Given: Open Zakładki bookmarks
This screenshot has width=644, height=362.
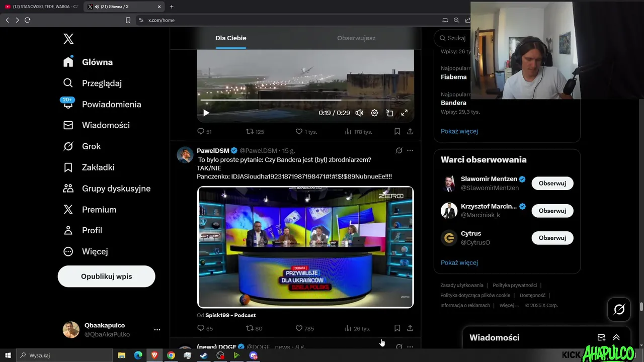Looking at the screenshot, I should pyautogui.click(x=89, y=167).
